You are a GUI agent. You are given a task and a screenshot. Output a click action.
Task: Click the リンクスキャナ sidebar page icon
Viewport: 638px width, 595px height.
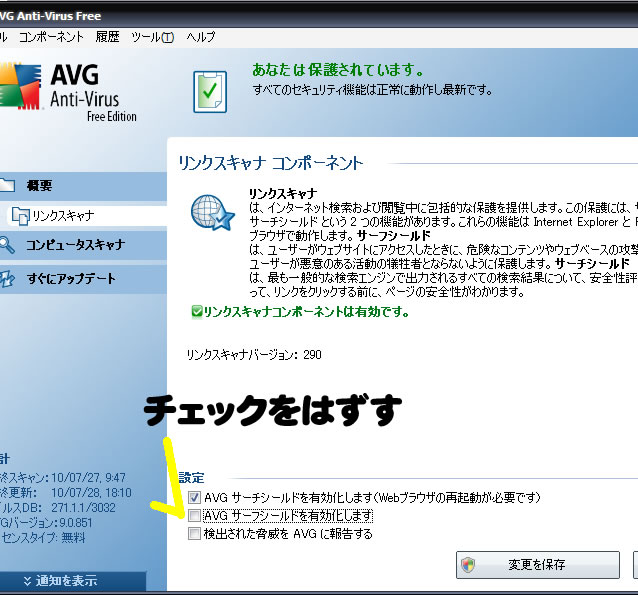20,216
